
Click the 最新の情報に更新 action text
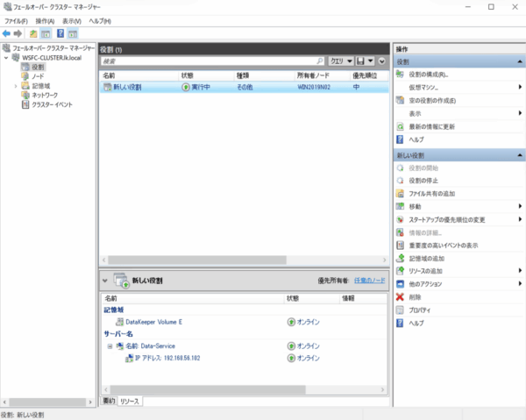coord(431,127)
